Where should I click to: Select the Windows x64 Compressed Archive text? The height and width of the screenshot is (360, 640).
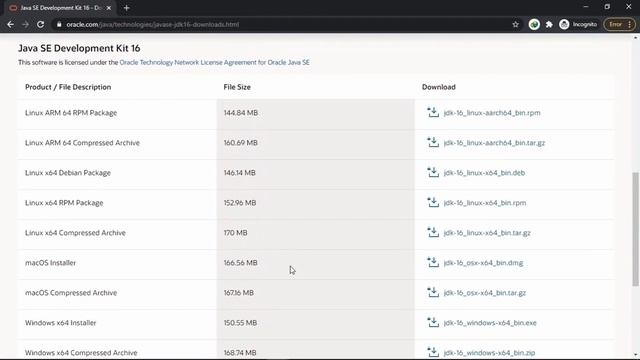pyautogui.click(x=81, y=353)
